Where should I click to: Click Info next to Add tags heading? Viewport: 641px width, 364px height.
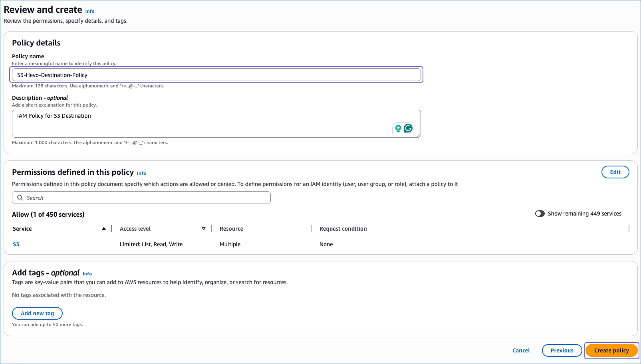pos(87,273)
